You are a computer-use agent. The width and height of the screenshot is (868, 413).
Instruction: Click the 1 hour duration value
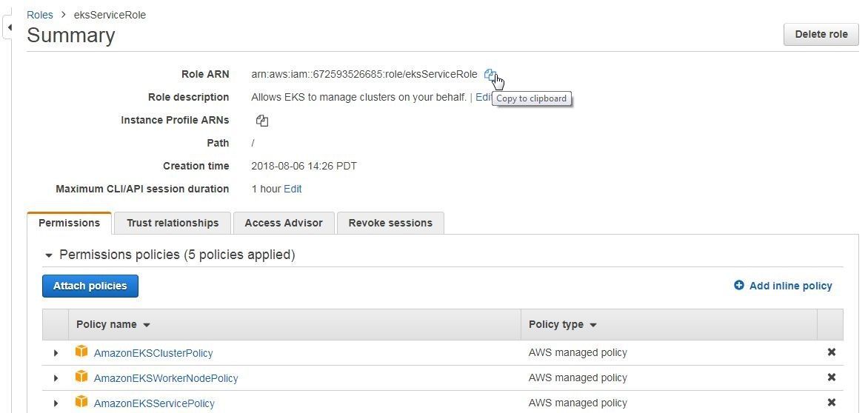[267, 189]
